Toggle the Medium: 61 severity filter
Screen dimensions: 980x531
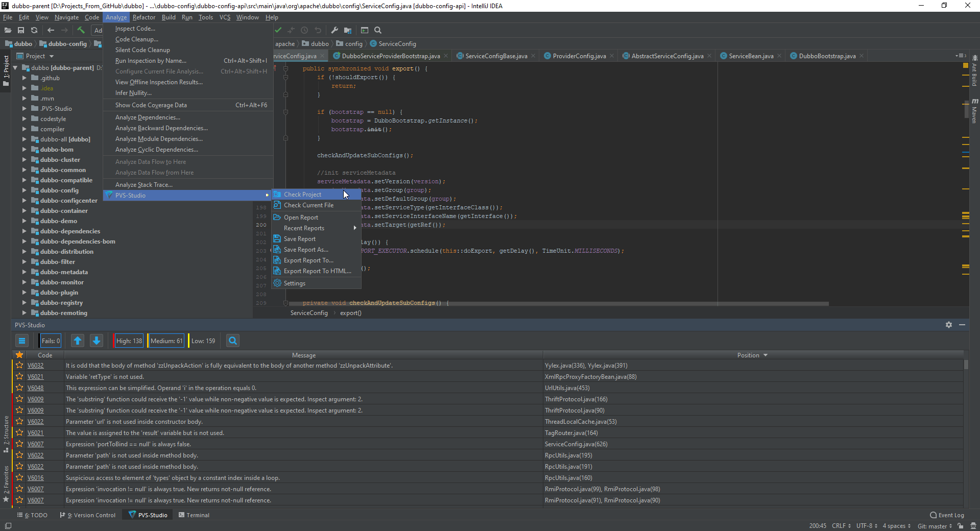point(166,341)
